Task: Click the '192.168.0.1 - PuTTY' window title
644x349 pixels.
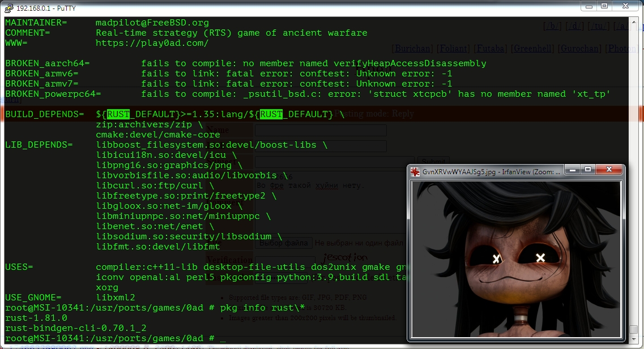Action: 46,8
